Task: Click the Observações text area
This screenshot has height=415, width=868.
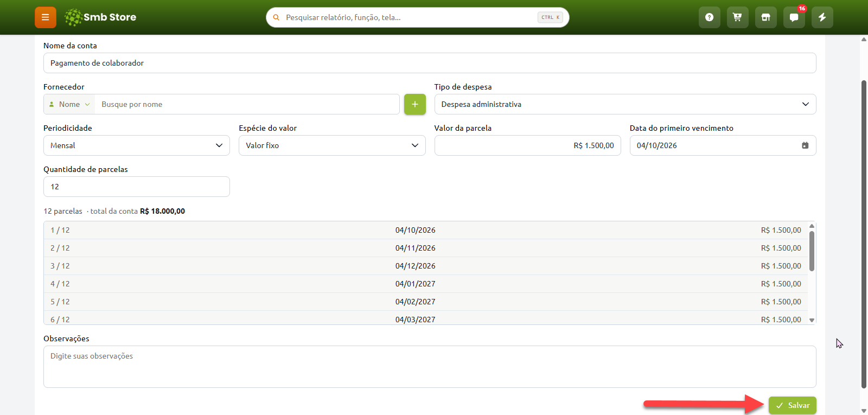Action: point(430,367)
